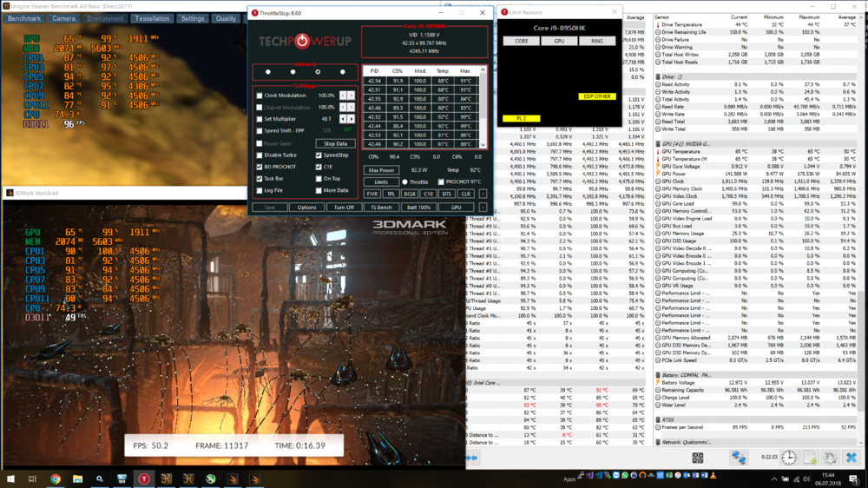Uncheck the BD PROCHOT checkbox

pos(259,167)
